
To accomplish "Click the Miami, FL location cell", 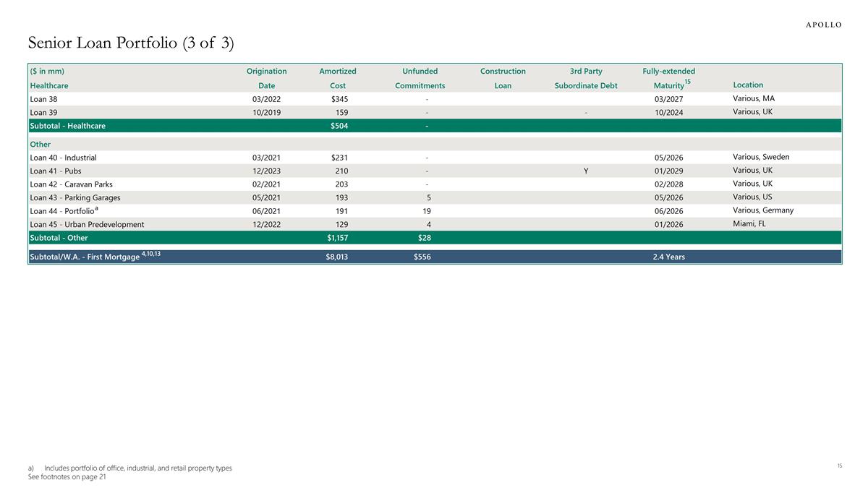I will point(752,224).
